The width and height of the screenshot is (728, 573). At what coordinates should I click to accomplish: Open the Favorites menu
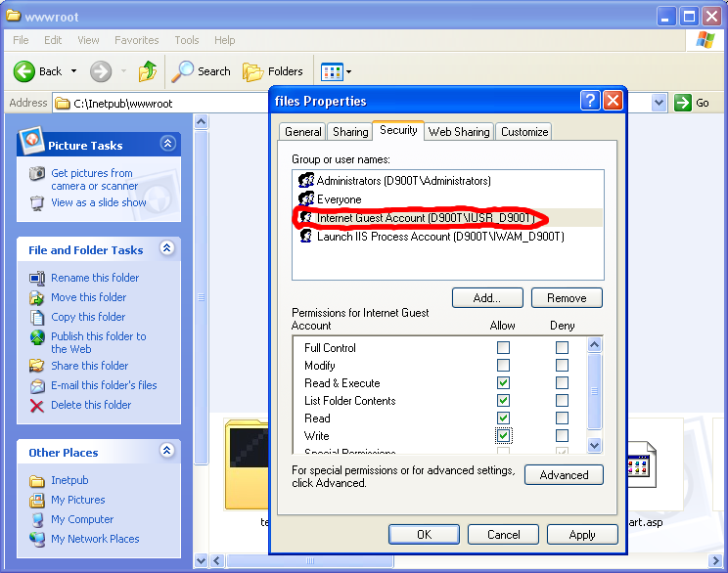tap(137, 40)
